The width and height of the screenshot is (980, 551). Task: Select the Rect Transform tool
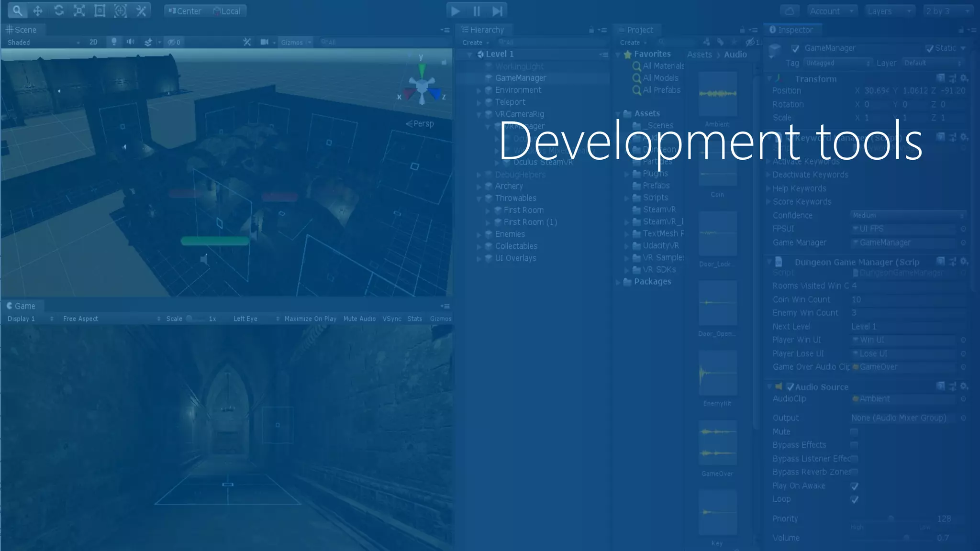coord(100,11)
